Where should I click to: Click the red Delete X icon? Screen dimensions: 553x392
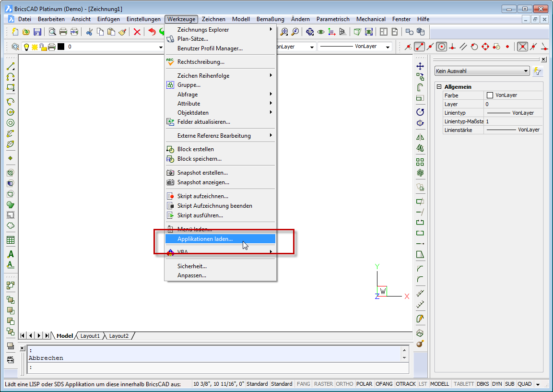137,32
